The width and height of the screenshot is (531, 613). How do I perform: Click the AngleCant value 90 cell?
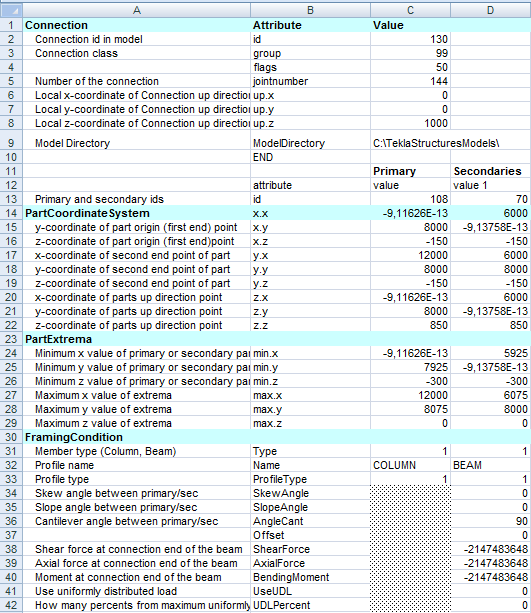click(x=490, y=521)
